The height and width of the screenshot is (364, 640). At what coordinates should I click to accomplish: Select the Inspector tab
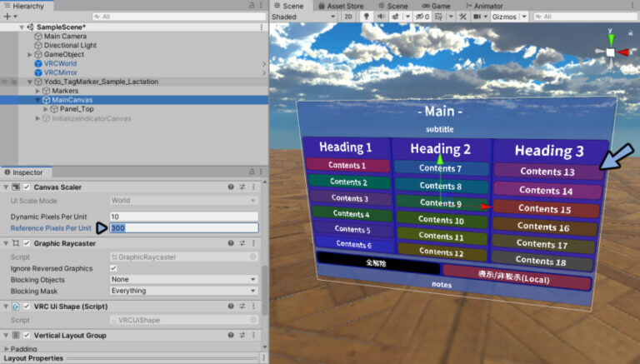coord(23,172)
